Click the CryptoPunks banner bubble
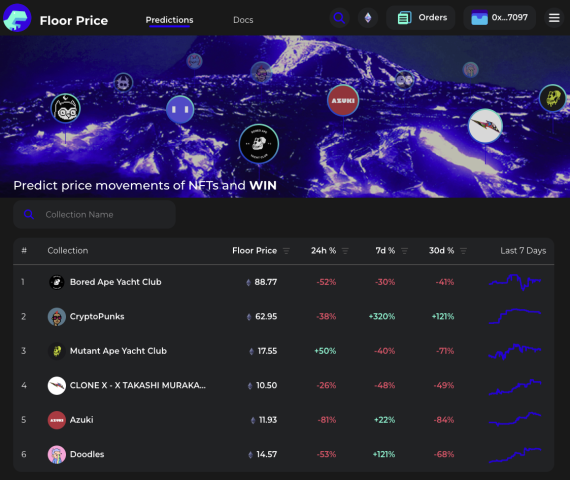The width and height of the screenshot is (570, 480). tap(261, 73)
